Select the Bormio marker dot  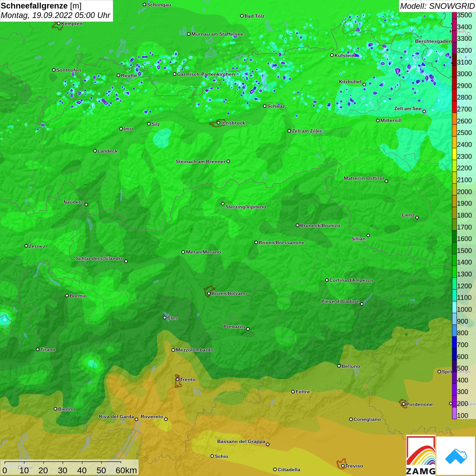coord(67,295)
